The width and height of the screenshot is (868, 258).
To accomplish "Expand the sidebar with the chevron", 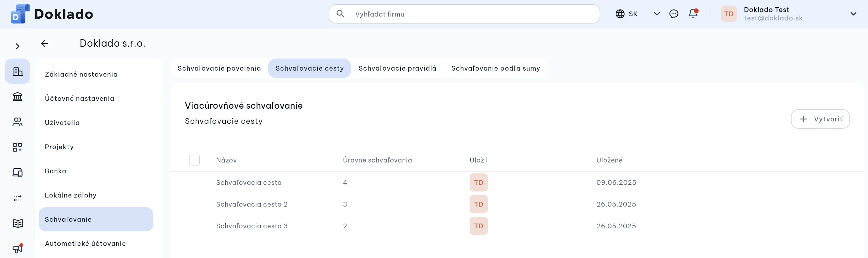I will tap(18, 46).
